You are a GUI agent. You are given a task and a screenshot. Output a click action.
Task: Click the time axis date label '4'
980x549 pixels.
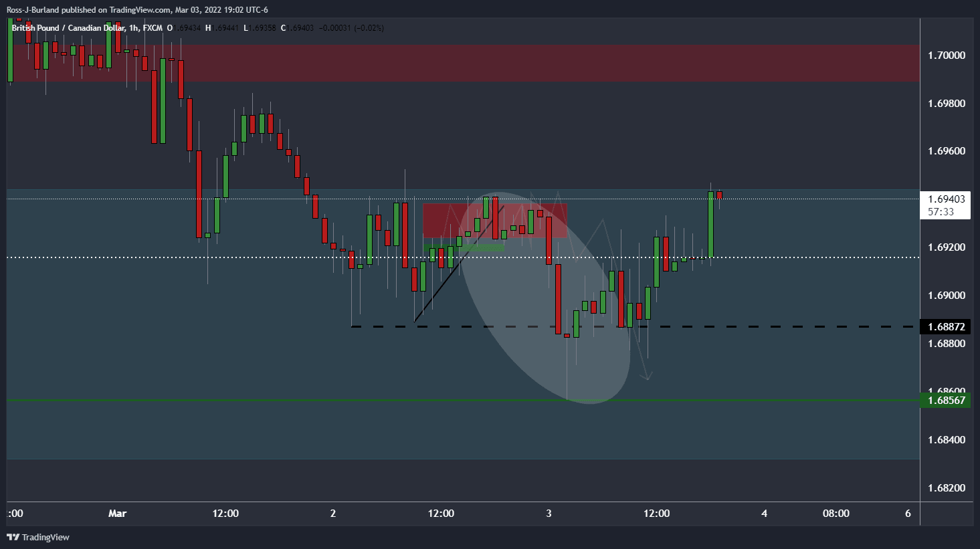tap(764, 514)
